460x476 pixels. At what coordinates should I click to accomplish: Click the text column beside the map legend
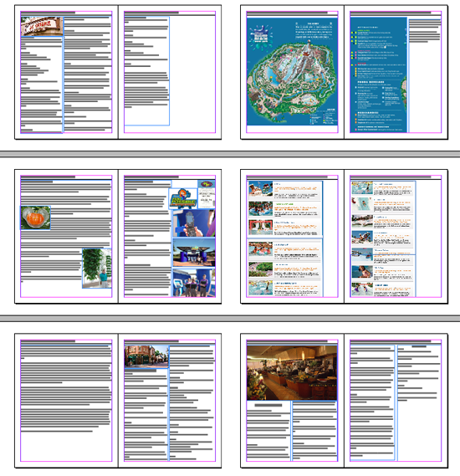pyautogui.click(x=425, y=75)
